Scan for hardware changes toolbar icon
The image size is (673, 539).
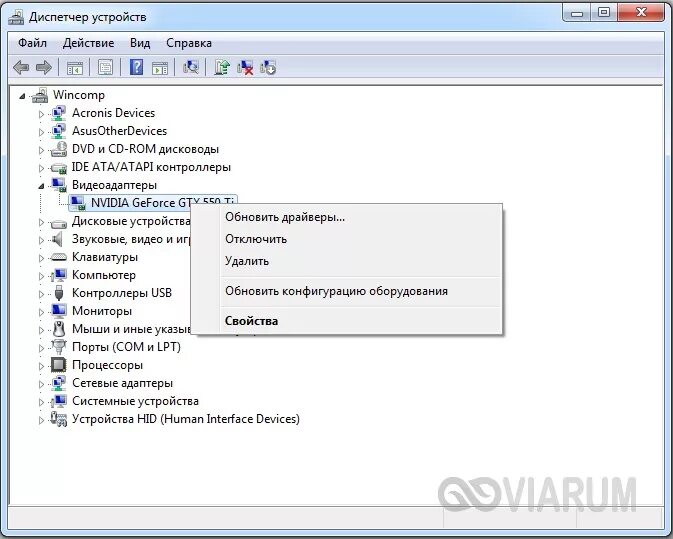[x=191, y=67]
